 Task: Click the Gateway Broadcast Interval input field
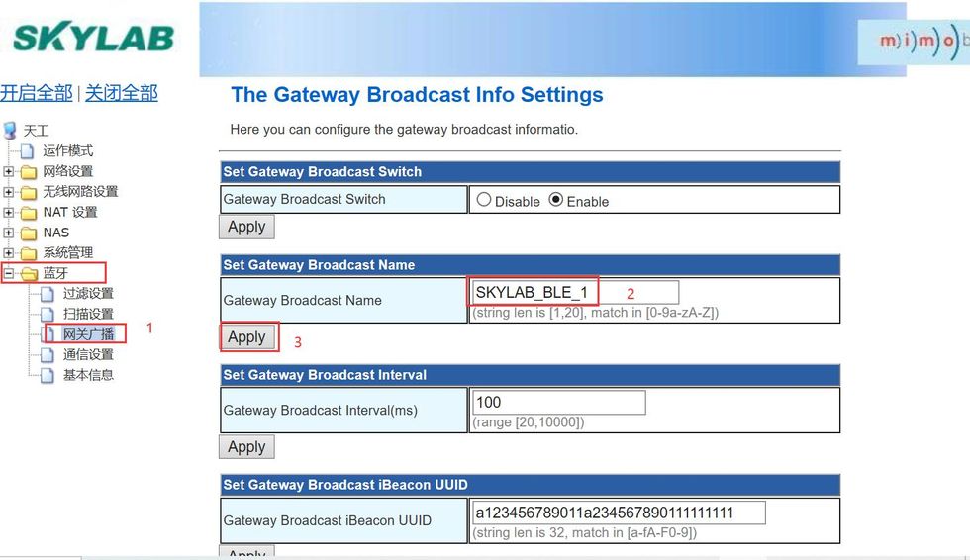(559, 403)
